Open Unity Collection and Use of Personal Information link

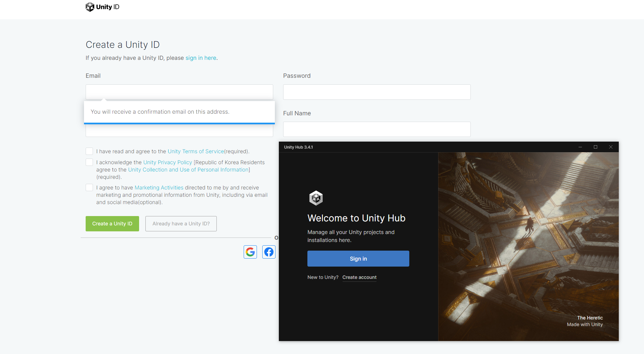click(189, 170)
